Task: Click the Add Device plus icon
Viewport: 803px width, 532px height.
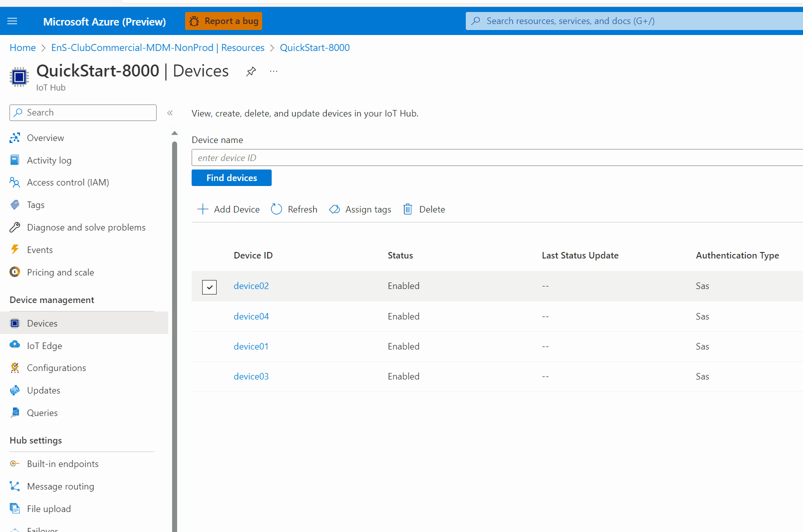Action: pos(203,209)
